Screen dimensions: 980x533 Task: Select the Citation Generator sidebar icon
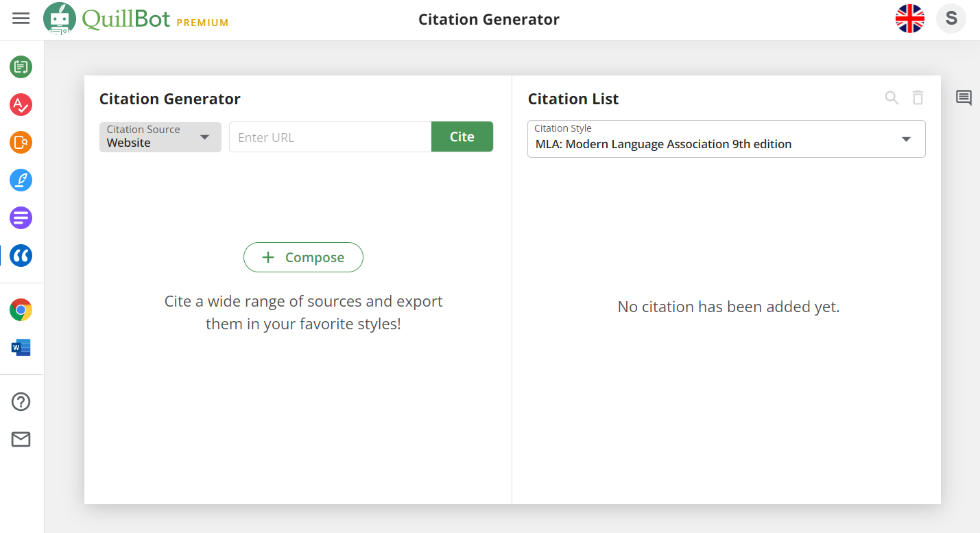(21, 255)
